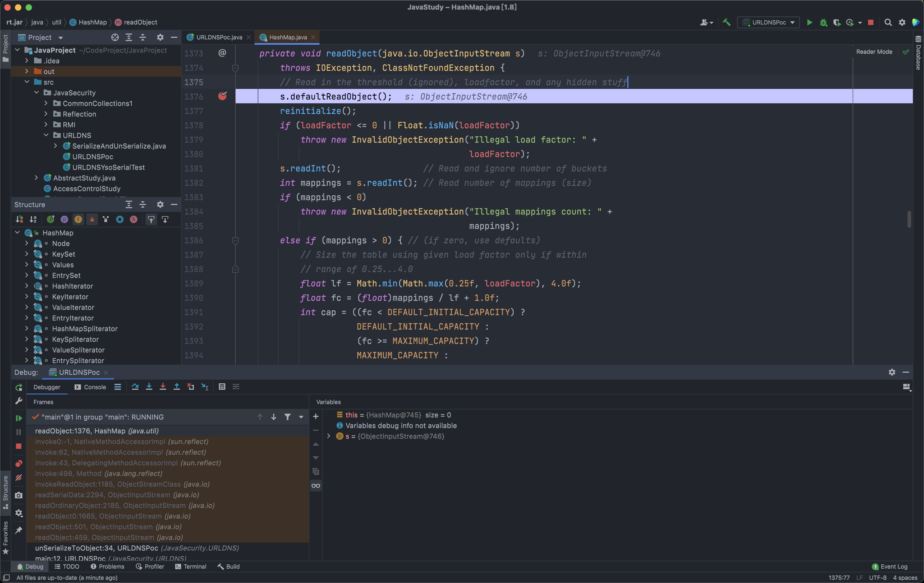The image size is (924, 583).
Task: Click Show Execution Point icon
Action: point(118,387)
